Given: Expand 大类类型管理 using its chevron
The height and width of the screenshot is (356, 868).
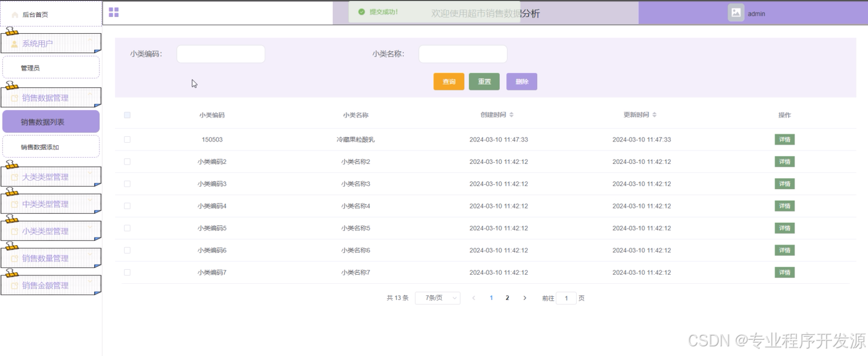Looking at the screenshot, I should click(90, 173).
